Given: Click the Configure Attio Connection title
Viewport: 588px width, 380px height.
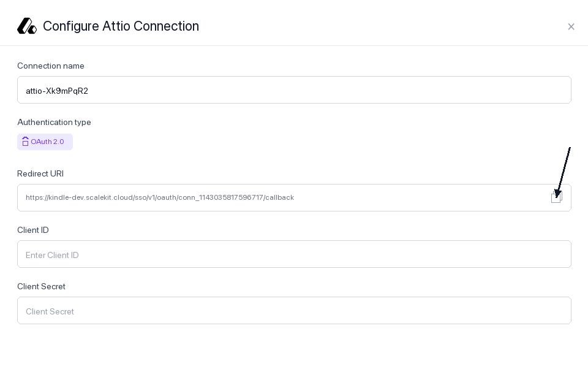Looking at the screenshot, I should pos(121,26).
